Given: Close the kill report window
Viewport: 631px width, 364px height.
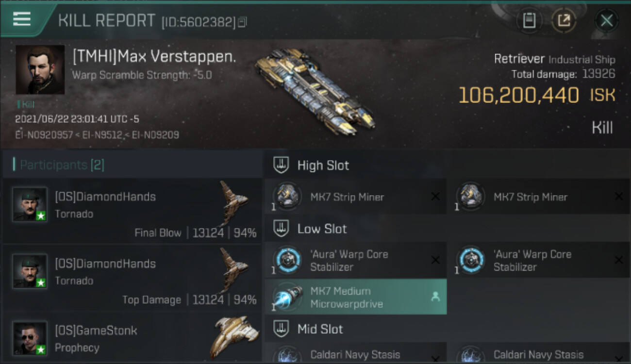Looking at the screenshot, I should coord(606,20).
